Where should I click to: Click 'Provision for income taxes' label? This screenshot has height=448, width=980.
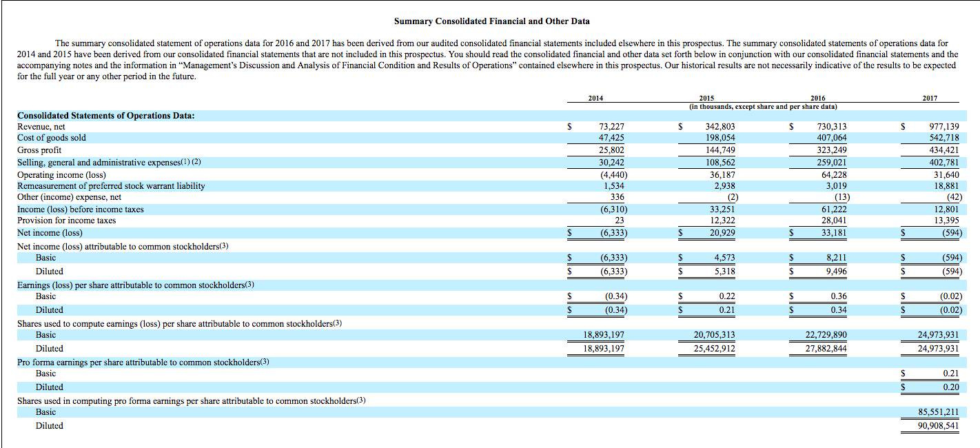pyautogui.click(x=66, y=221)
